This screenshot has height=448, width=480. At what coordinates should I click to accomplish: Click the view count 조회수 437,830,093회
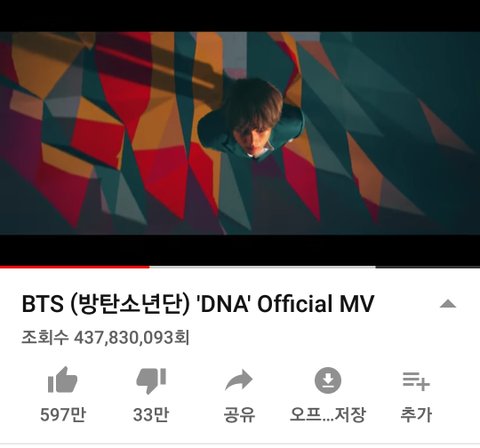[105, 338]
